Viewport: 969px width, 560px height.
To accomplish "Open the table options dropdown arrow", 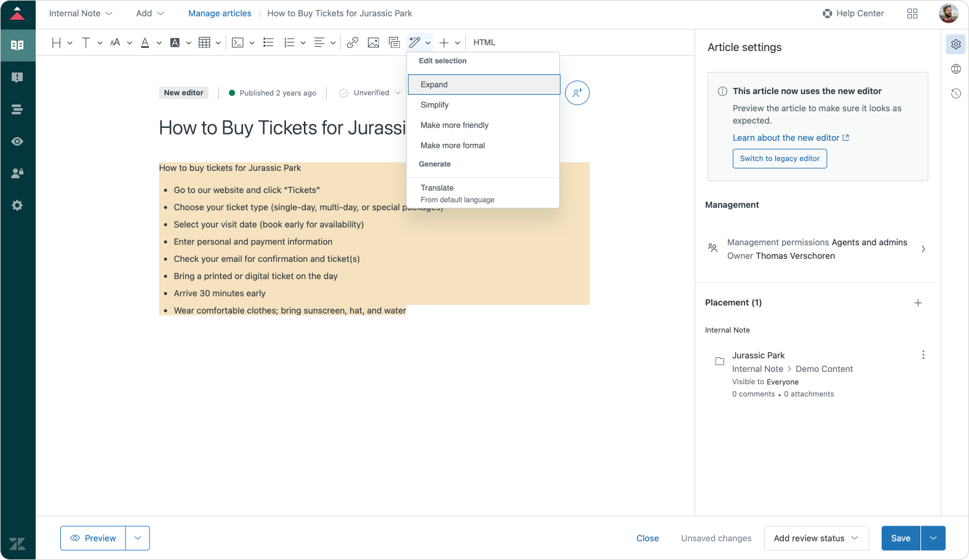I will point(218,43).
